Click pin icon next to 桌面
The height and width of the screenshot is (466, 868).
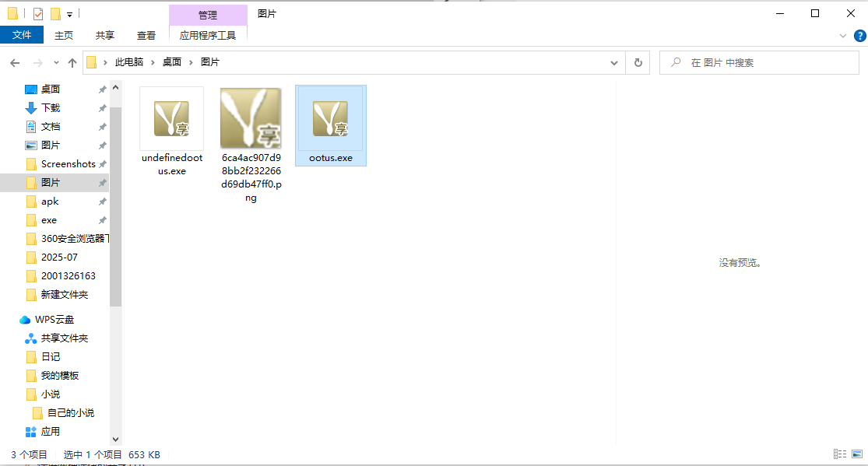pos(102,89)
